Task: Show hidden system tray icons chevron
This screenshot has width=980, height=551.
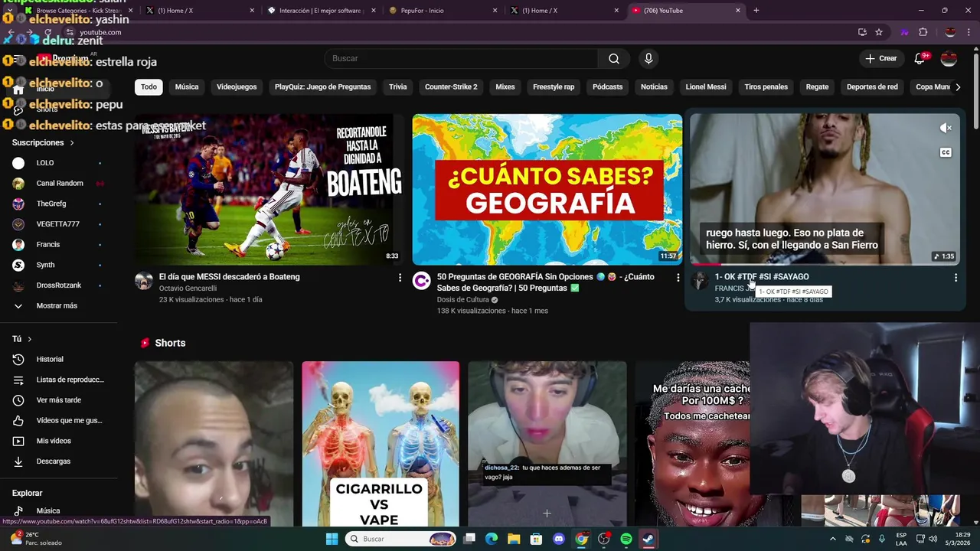Action: coord(833,539)
